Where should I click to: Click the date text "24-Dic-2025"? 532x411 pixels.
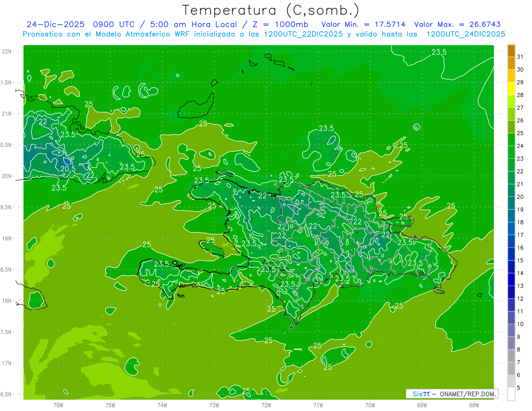click(56, 24)
